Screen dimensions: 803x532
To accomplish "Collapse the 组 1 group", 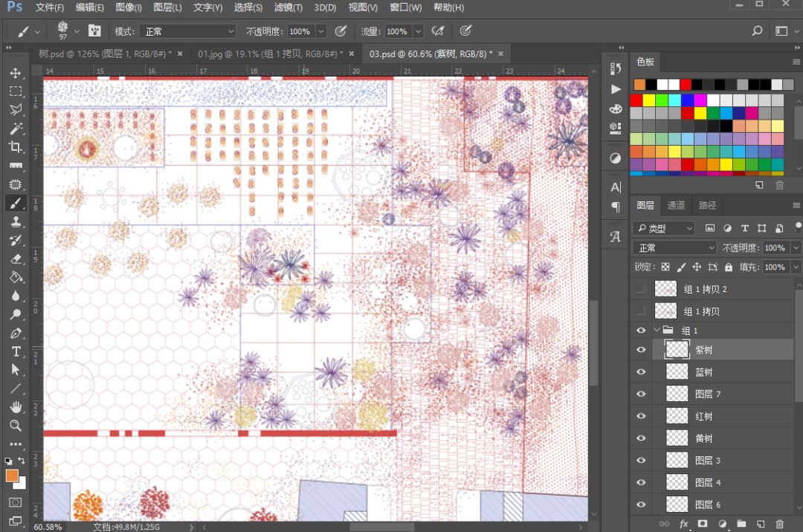I will [657, 331].
